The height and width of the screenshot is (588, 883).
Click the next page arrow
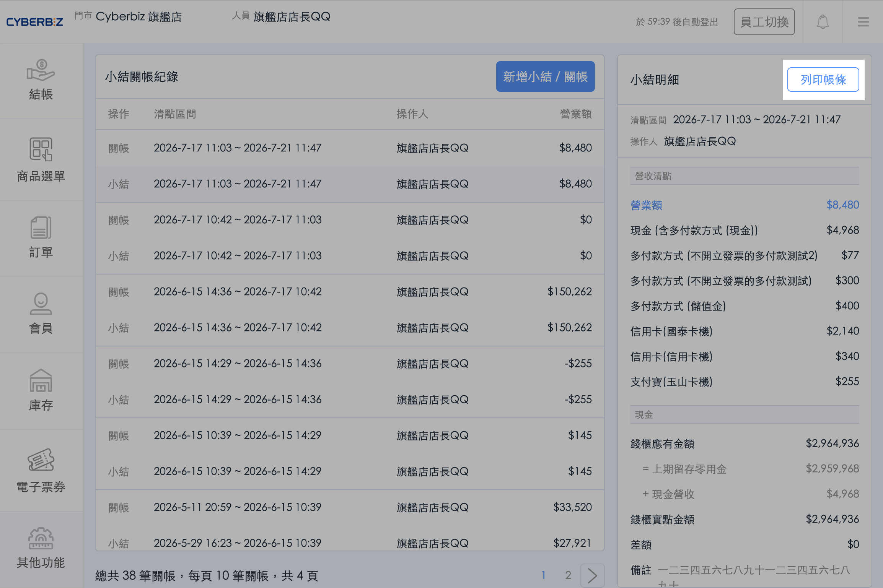(x=592, y=575)
